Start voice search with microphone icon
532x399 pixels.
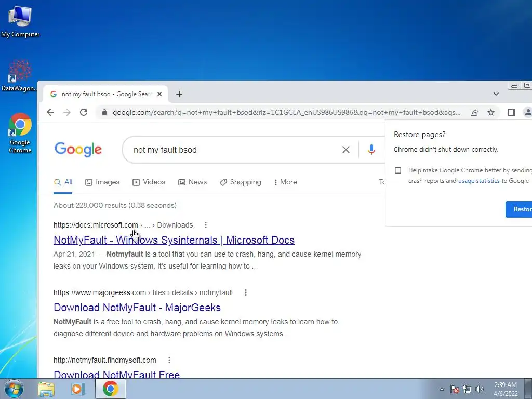click(371, 150)
